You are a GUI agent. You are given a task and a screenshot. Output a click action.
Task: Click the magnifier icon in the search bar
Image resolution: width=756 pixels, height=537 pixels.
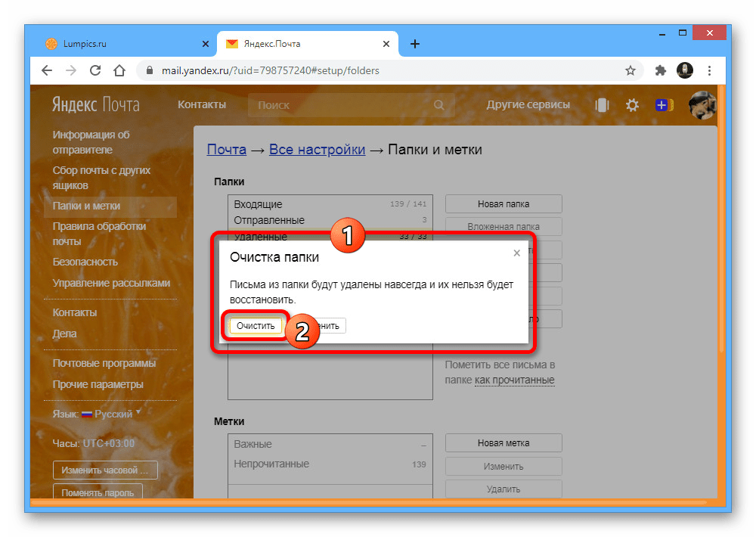coord(439,105)
